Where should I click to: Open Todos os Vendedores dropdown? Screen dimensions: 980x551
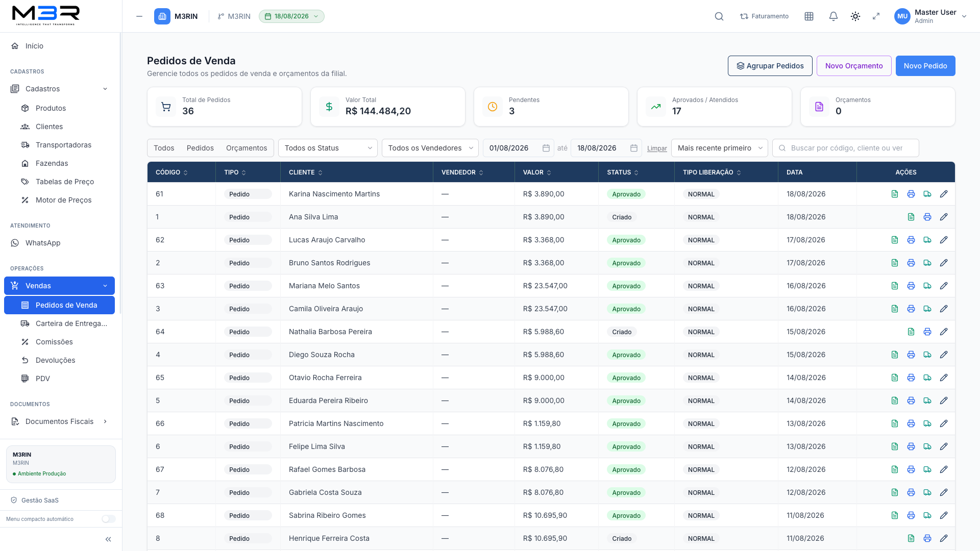[x=430, y=148]
